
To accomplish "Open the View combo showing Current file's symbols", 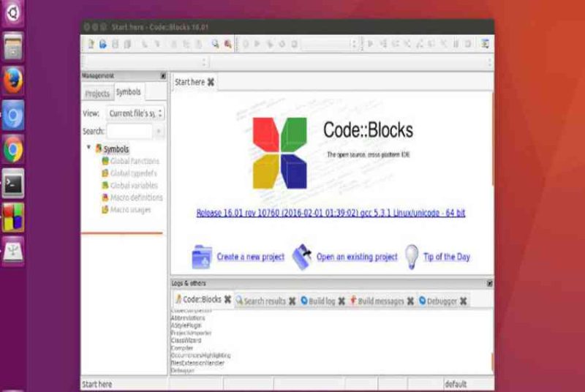I will [135, 113].
